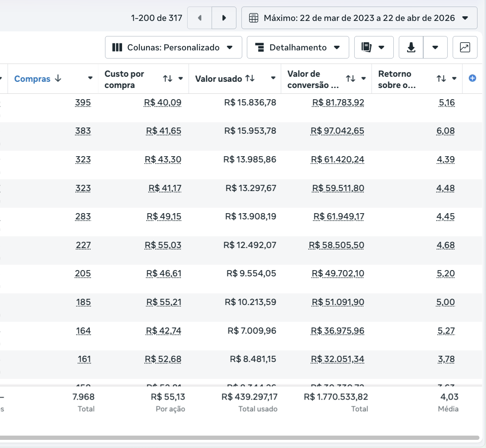Add a new column with plus icon
This screenshot has width=486, height=448.
[x=472, y=78]
